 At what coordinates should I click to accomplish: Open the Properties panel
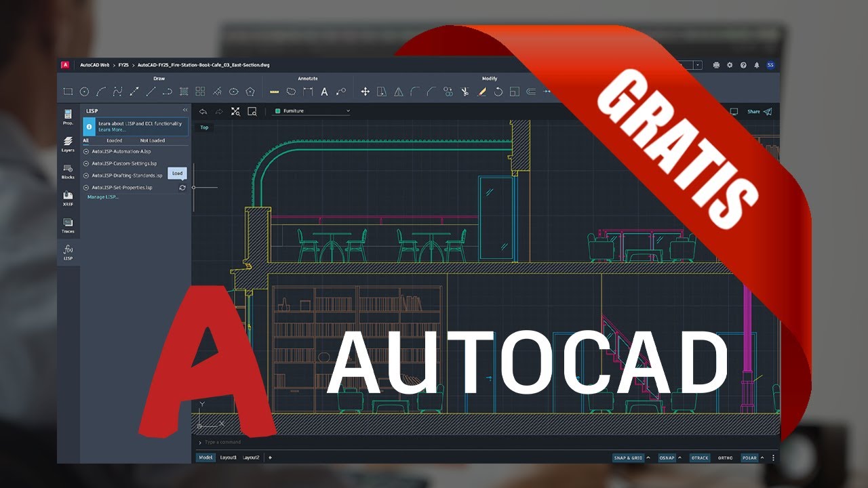coord(68,117)
